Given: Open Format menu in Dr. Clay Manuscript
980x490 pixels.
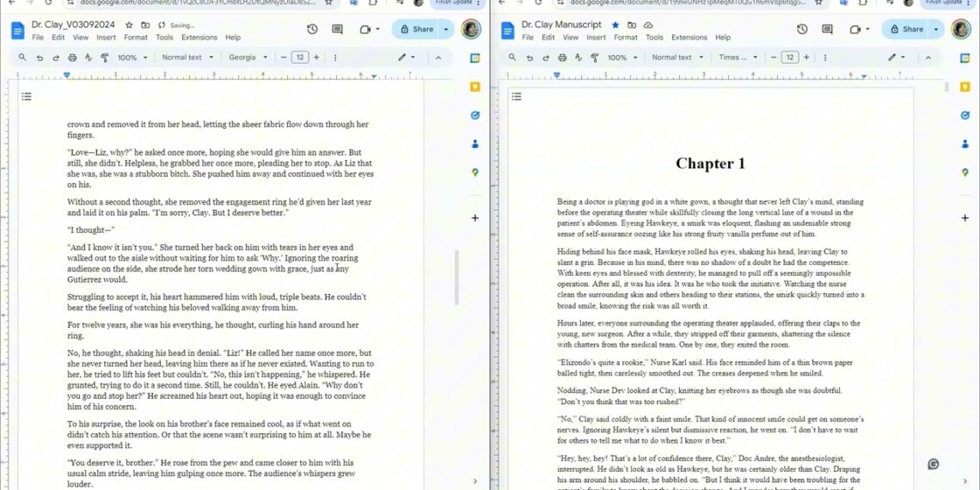Looking at the screenshot, I should coord(626,38).
